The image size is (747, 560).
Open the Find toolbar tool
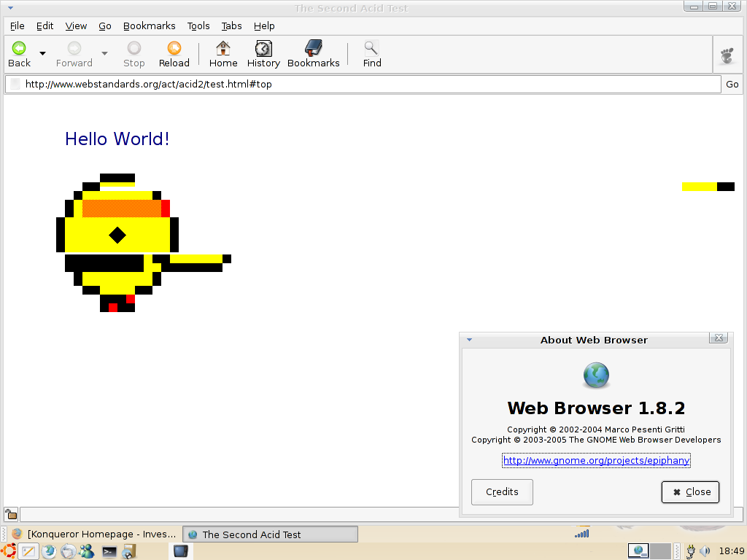(371, 54)
